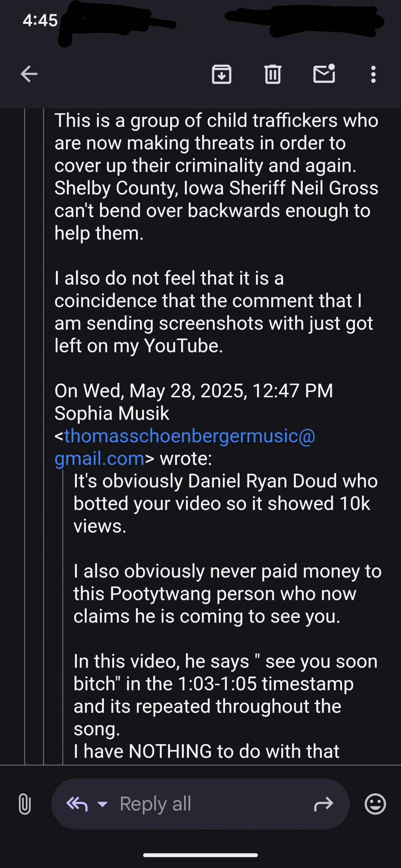This screenshot has width=401, height=868.
Task: Tap the reply all arrows icon
Action: click(x=77, y=804)
